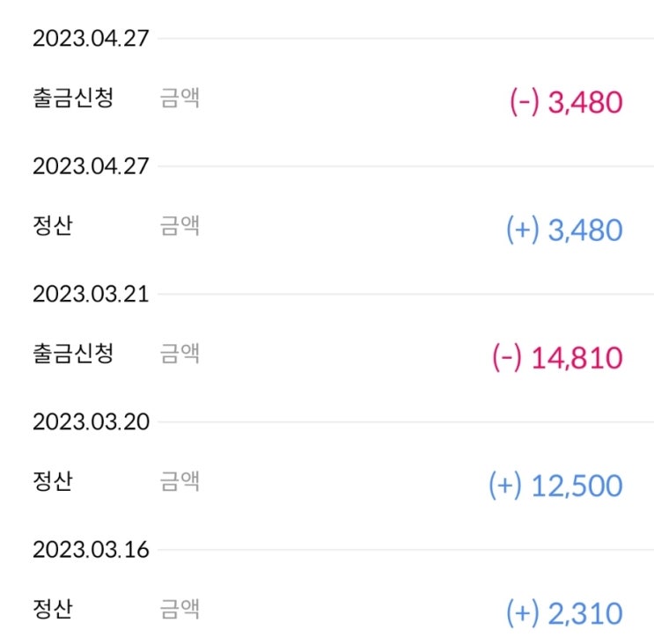The width and height of the screenshot is (654, 644).
Task: Open the 출금신청 entry for 14,810
Action: tap(73, 353)
